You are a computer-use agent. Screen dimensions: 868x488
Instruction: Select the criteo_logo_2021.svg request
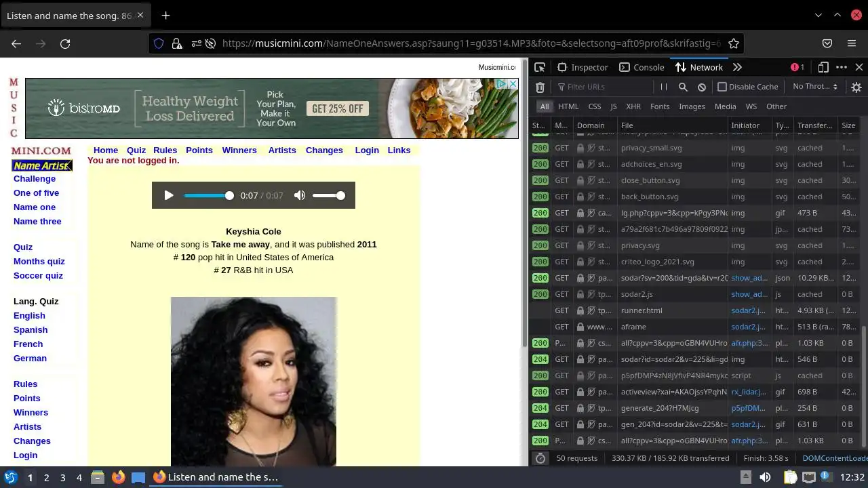pos(695,262)
